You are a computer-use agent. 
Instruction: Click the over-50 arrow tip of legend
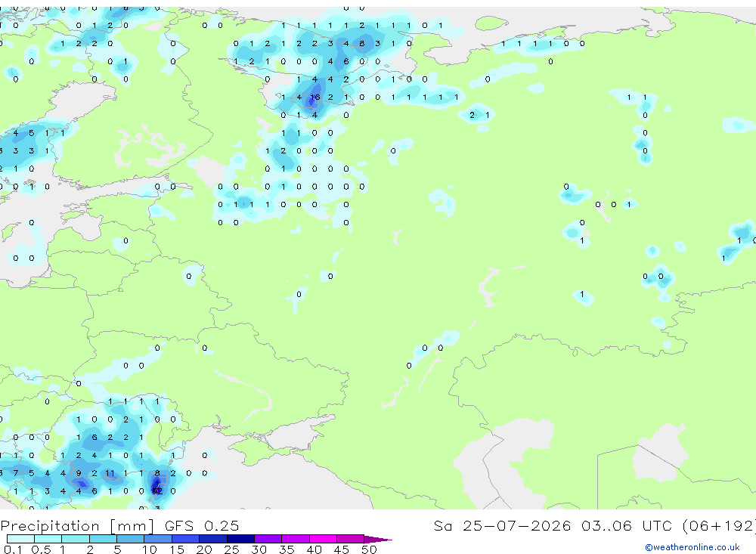point(379,539)
